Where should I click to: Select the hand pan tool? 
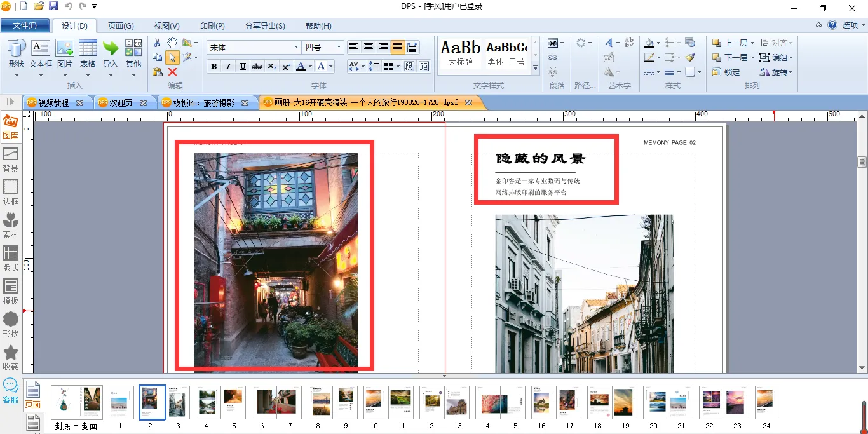point(172,43)
